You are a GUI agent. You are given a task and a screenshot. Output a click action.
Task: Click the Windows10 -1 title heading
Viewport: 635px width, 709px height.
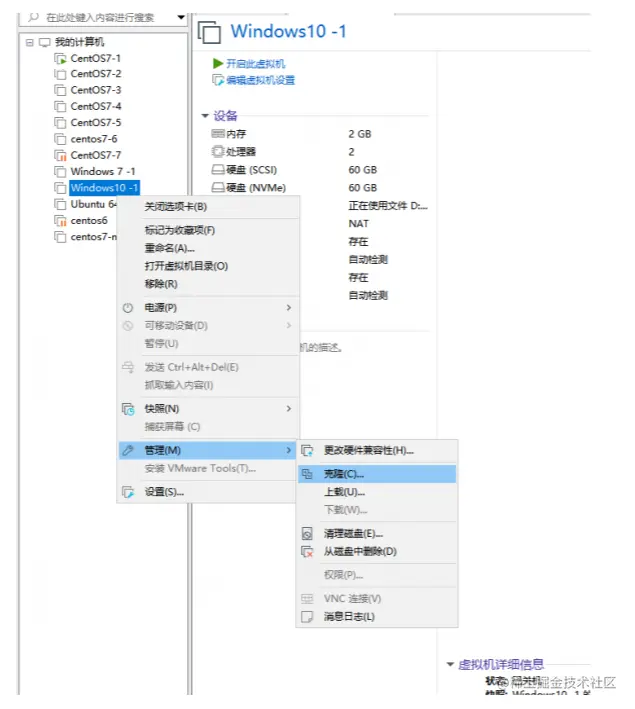[x=289, y=32]
